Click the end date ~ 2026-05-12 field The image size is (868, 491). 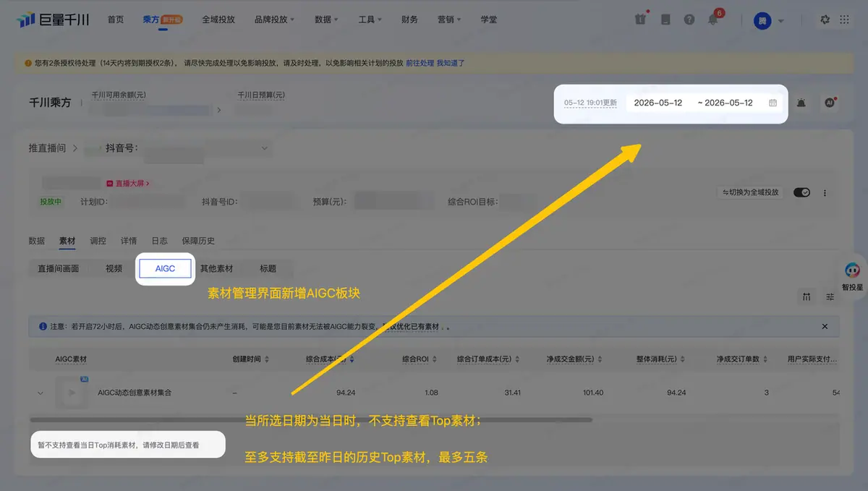726,103
